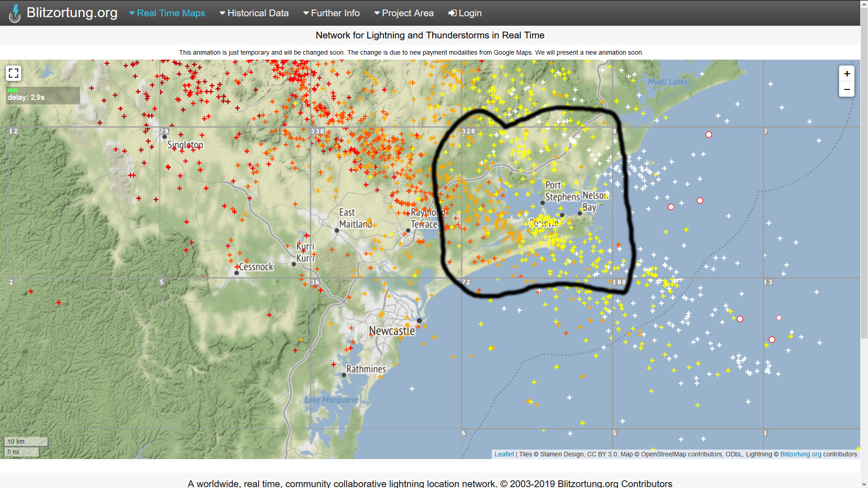Expand the Real Time Maps dropdown
868x488 pixels.
(x=167, y=13)
